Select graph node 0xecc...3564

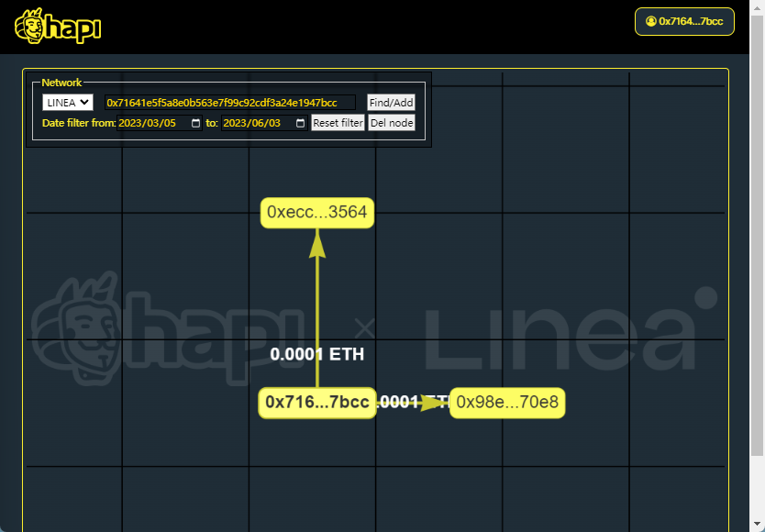(317, 212)
